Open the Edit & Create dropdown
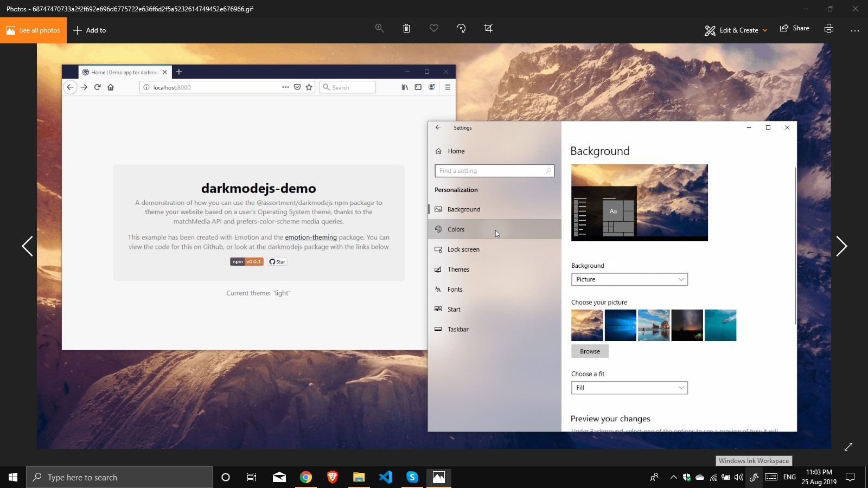This screenshot has height=488, width=868. (736, 30)
